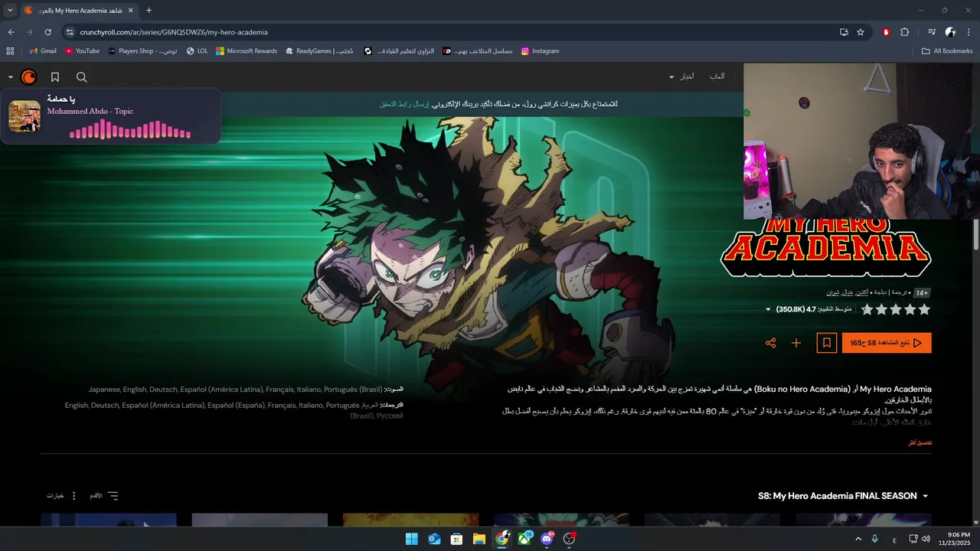This screenshot has height=551, width=980.
Task: Expand the أخبار (News) dropdown menu
Action: pos(681,77)
